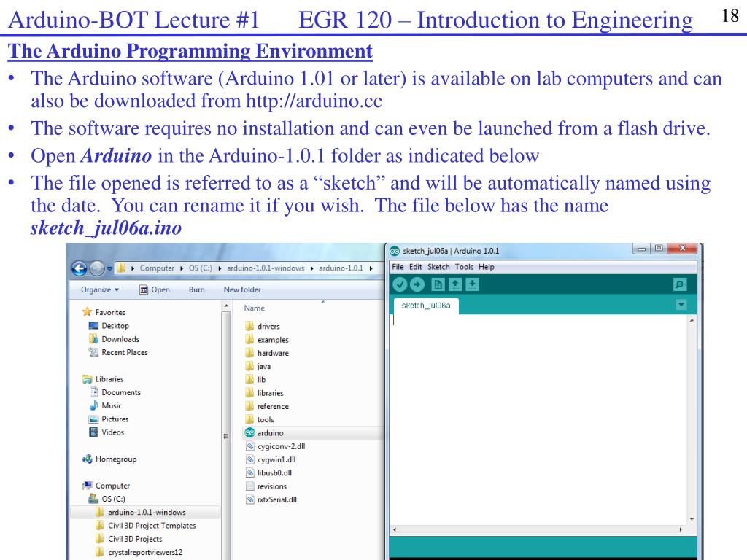747x560 pixels.
Task: Select the hardware folder icon
Action: click(249, 353)
